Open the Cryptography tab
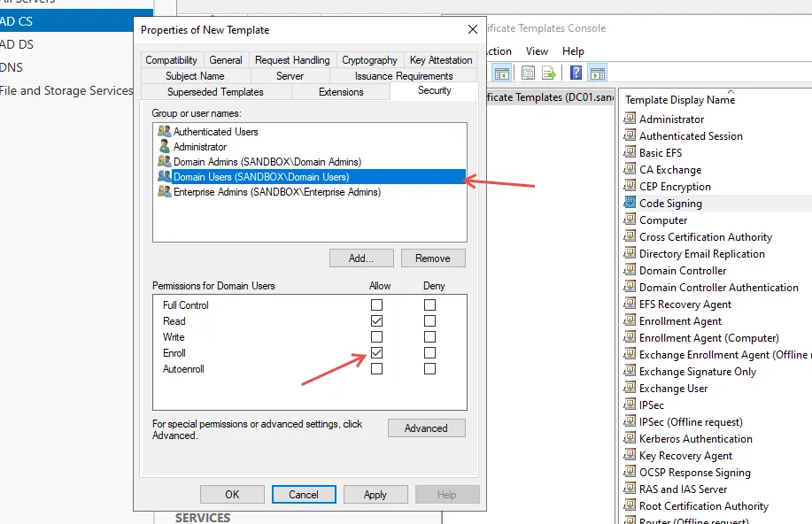Viewport: 812px width, 524px height. pos(369,60)
